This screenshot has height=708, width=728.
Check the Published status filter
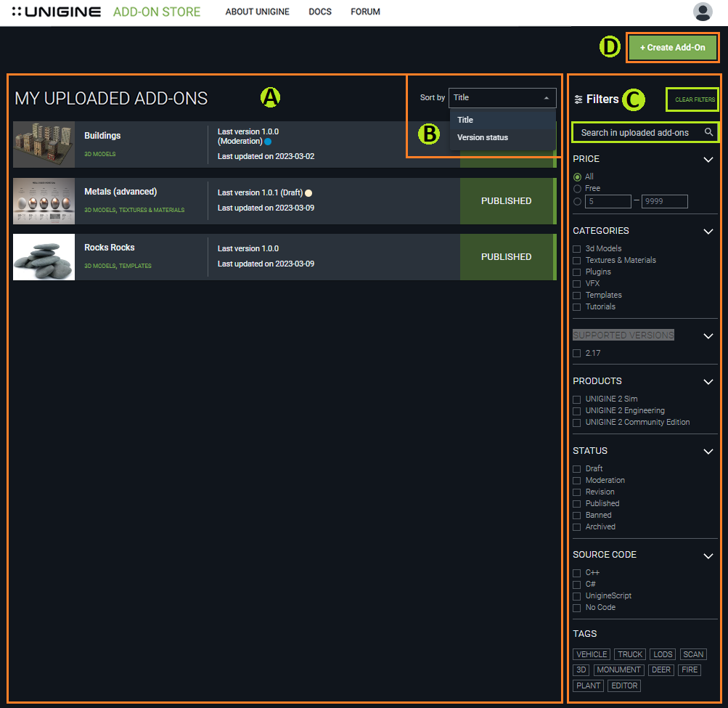576,504
